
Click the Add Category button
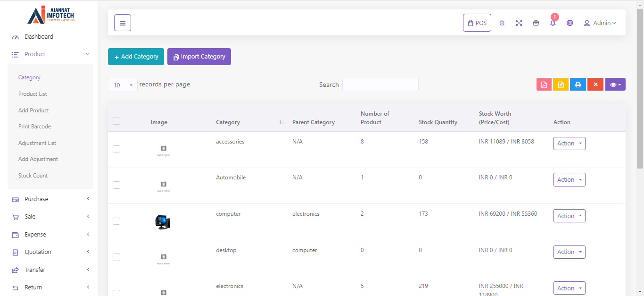[136, 57]
